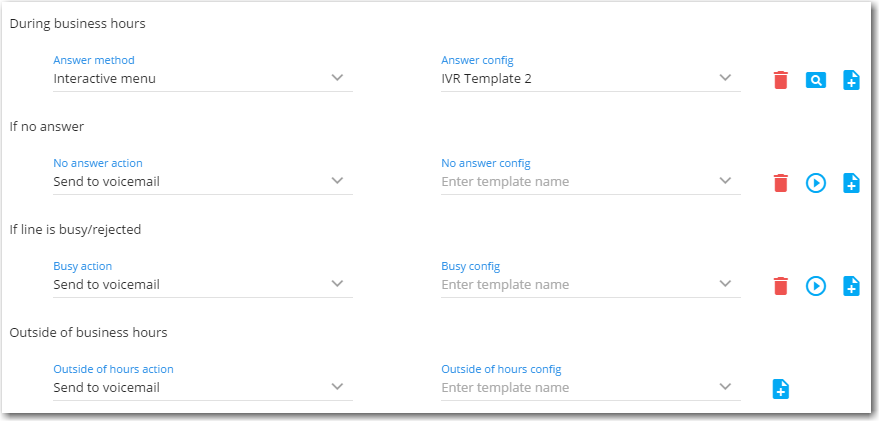Open the No answer action dropdown
879x421 pixels.
(x=203, y=182)
